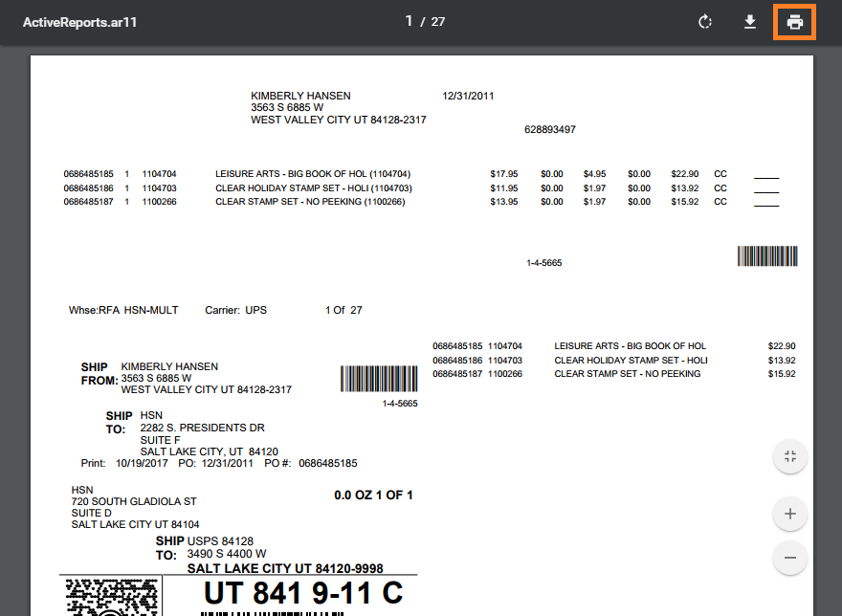Click the $11.95 price value
This screenshot has width=842, height=616.
(x=503, y=188)
